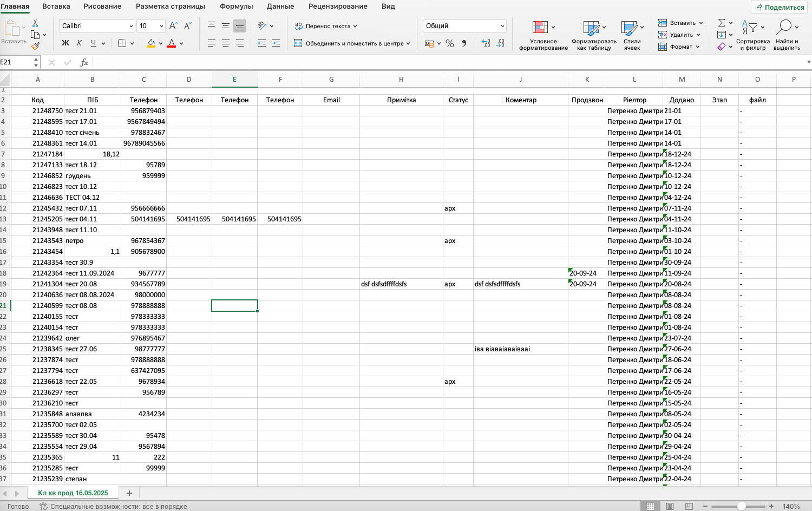Click the increase indent icon
Image resolution: width=812 pixels, height=511 pixels.
276,43
